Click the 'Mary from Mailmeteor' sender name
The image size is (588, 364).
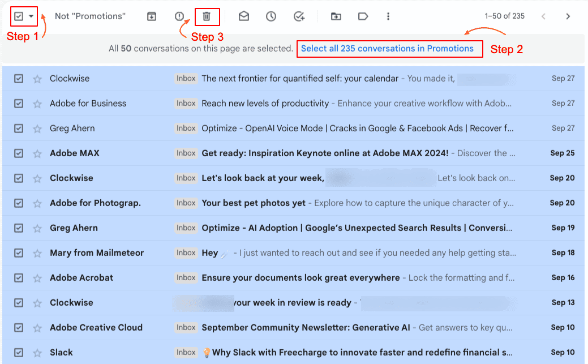click(x=97, y=253)
